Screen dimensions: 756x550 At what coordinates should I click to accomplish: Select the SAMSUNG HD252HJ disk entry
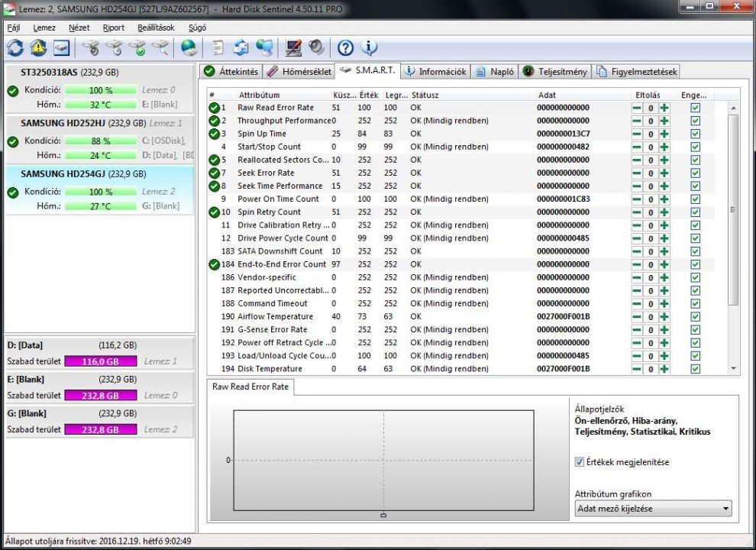[99, 140]
